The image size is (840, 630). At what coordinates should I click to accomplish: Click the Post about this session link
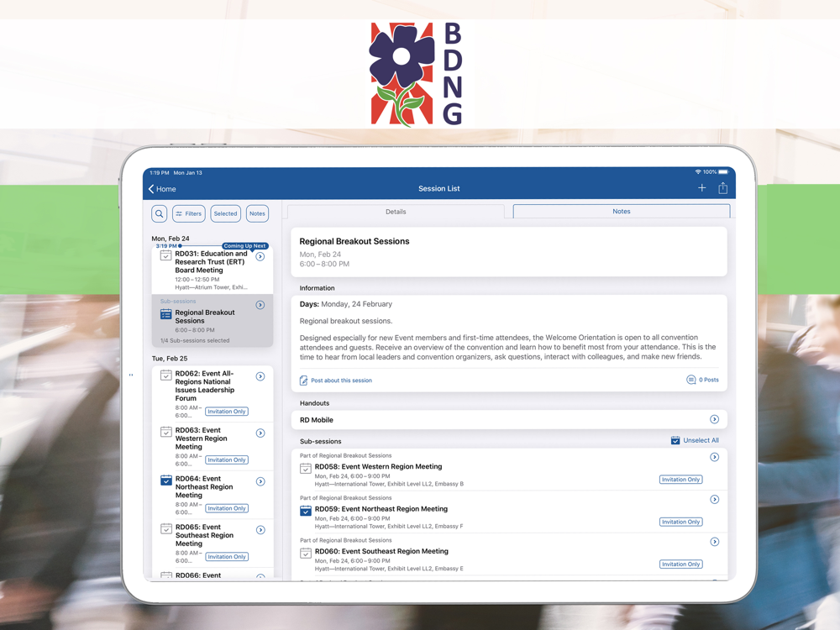click(336, 381)
